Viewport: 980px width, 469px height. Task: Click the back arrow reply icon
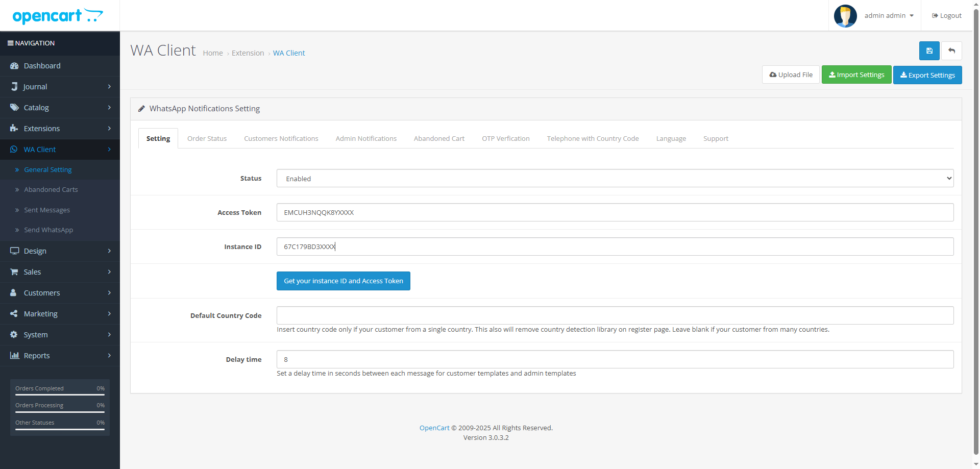click(x=951, y=51)
